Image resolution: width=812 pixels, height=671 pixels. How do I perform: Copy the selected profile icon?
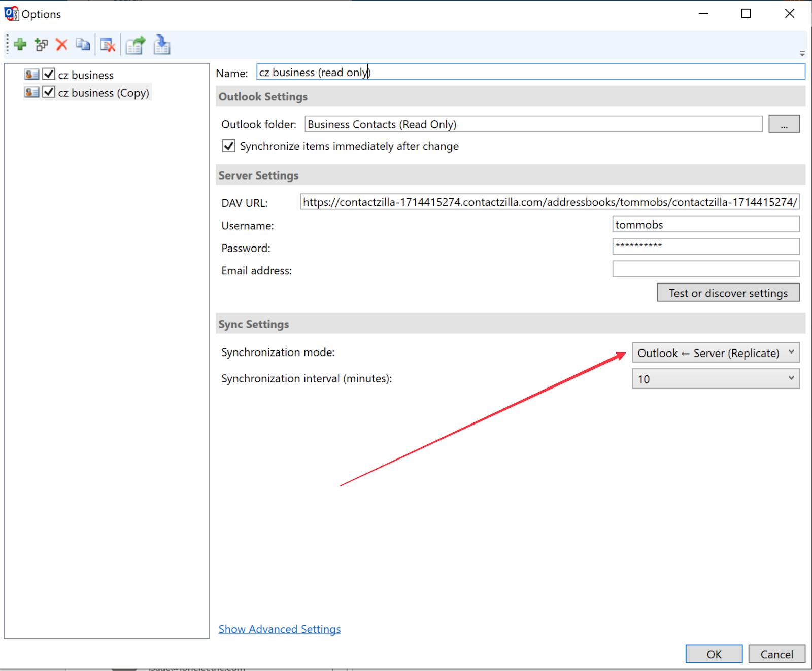[83, 45]
